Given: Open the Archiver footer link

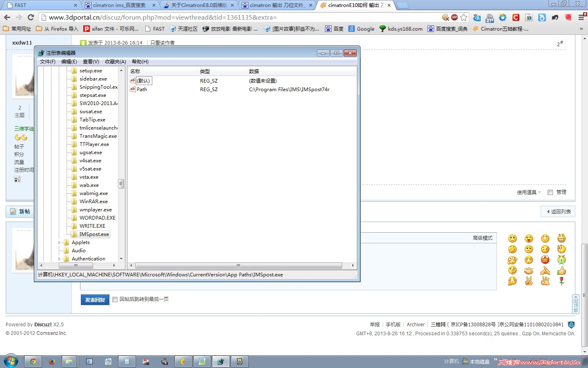Looking at the screenshot, I should [416, 325].
